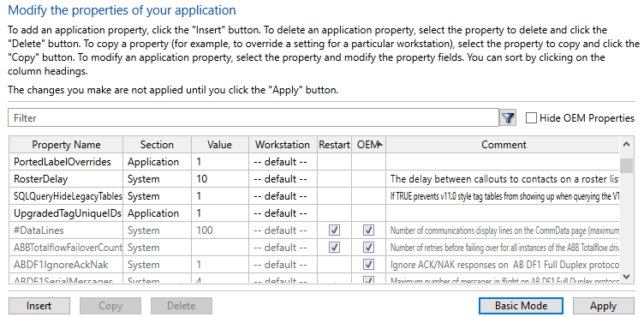Toggle Restart checkbox for ABBTotalflowFailoverCount row
The height and width of the screenshot is (317, 644).
point(334,248)
